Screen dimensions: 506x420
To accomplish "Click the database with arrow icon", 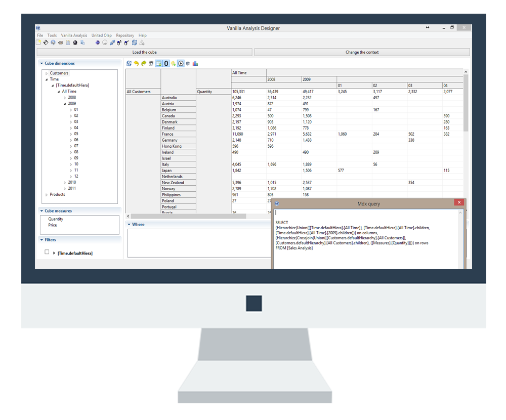I will point(127,43).
